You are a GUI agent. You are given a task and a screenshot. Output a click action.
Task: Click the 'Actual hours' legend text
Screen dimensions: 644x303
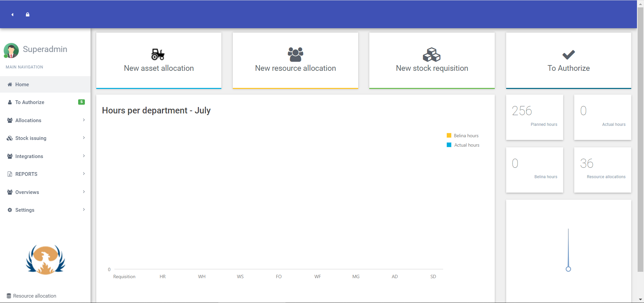(x=467, y=145)
